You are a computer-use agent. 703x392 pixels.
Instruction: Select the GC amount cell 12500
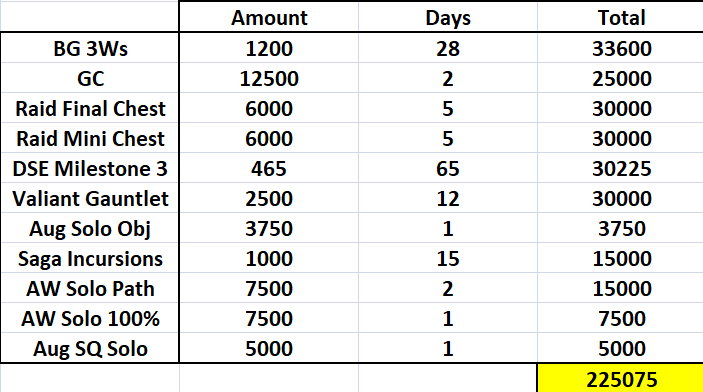pyautogui.click(x=269, y=78)
